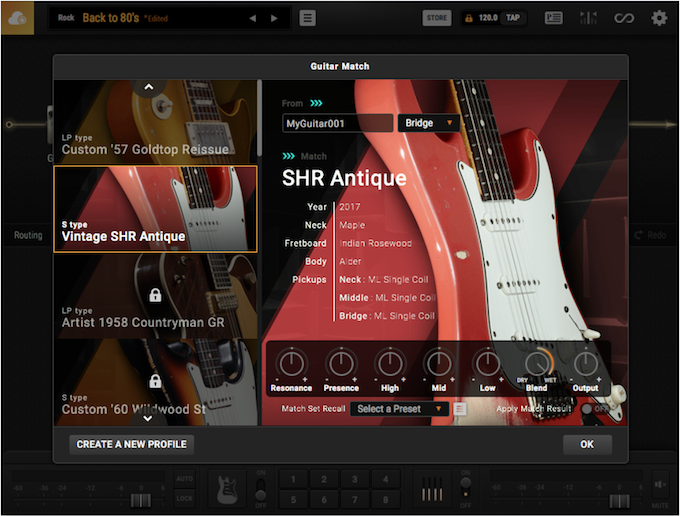Go to the previous preset arrow

253,18
